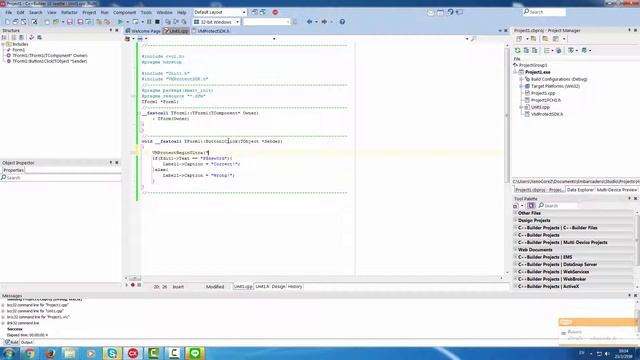
Task: Expand the Other Files palette category
Action: click(x=516, y=213)
